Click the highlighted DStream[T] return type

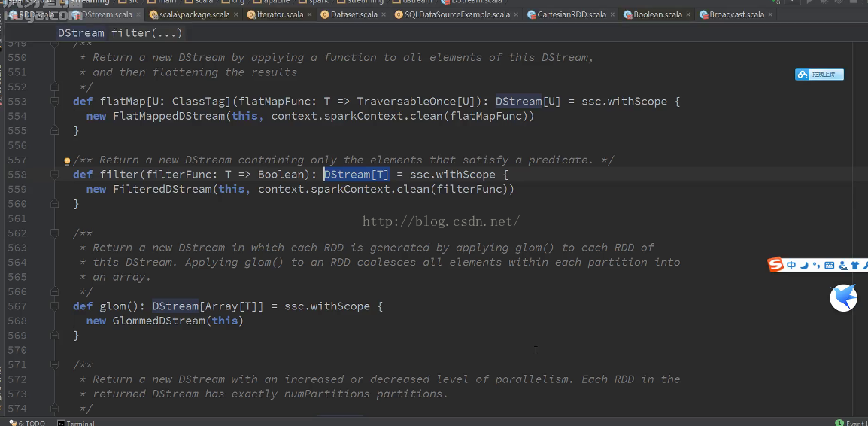pyautogui.click(x=357, y=175)
